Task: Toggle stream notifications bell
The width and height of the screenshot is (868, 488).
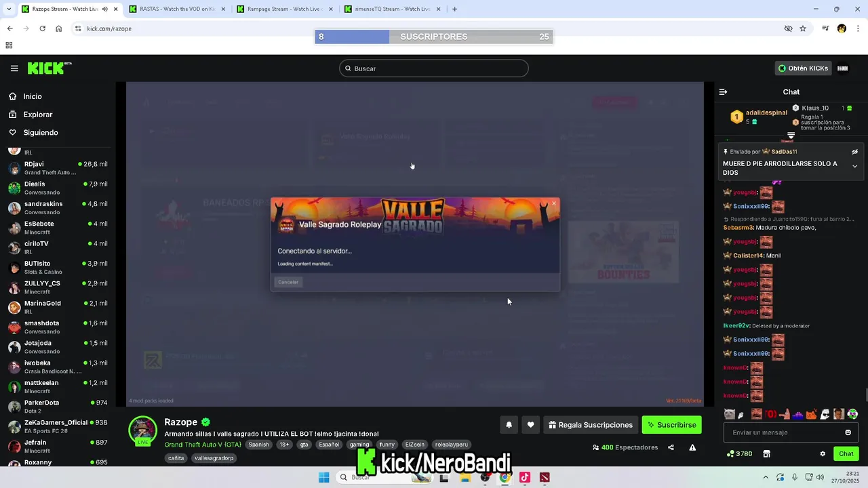Action: (509, 425)
